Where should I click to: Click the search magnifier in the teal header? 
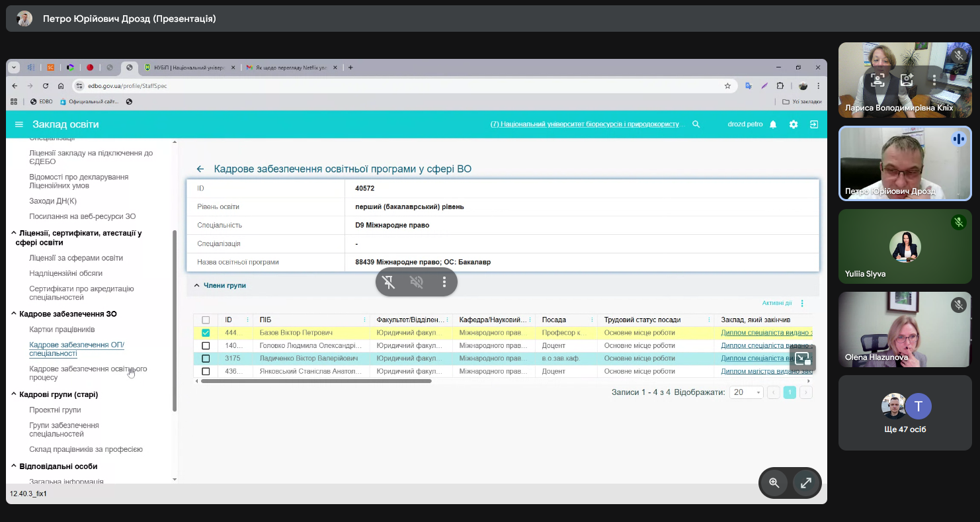point(696,124)
